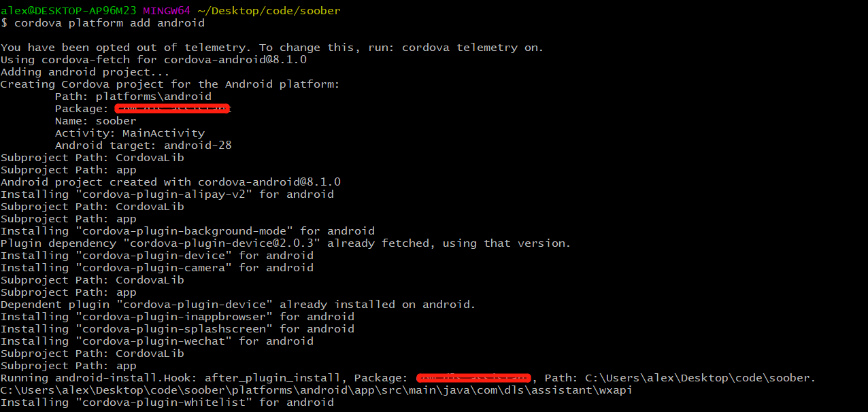Select the Installing cordova-plugin-background-mode line
This screenshot has height=412, width=868.
(x=188, y=231)
